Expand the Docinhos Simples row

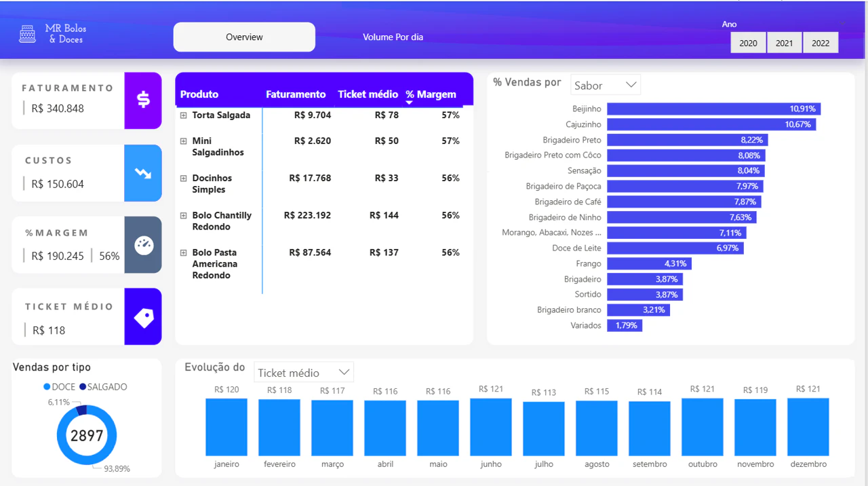tap(183, 179)
